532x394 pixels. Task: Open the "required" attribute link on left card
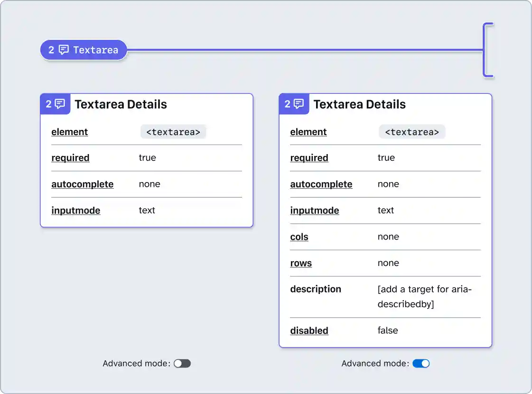[x=70, y=158]
